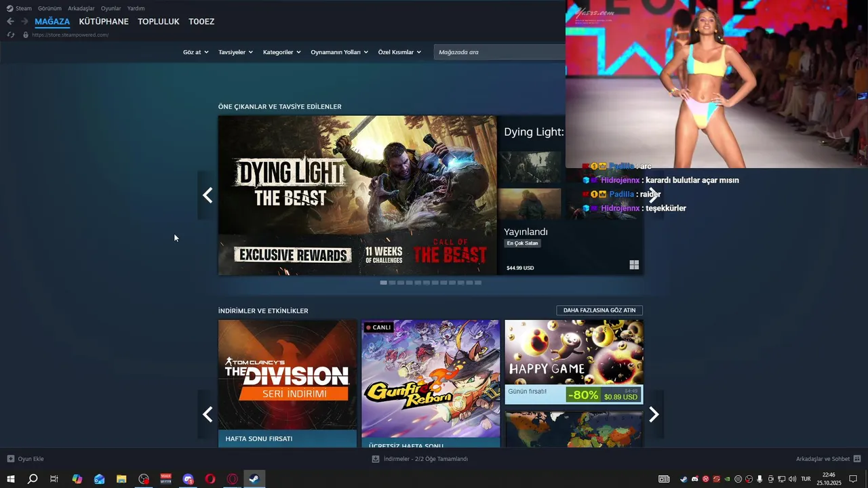Open Task View on the taskbar
868x488 pixels.
point(54,479)
